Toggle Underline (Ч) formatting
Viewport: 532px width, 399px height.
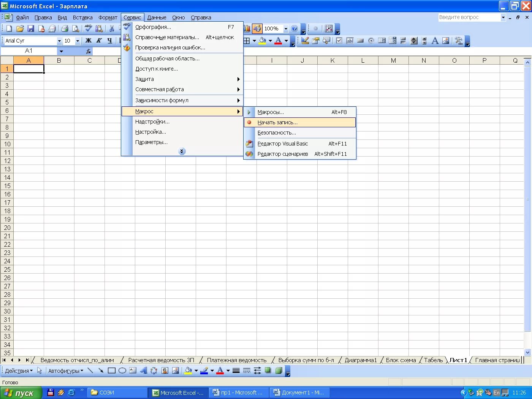coord(110,41)
